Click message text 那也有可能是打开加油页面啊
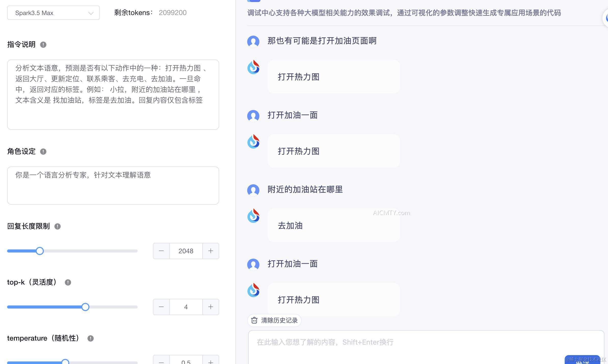608x364 pixels. 322,41
